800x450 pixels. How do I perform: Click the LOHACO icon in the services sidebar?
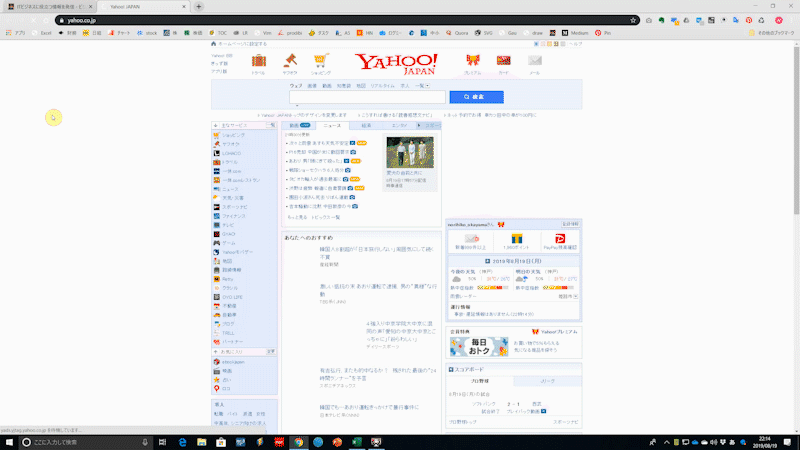point(217,153)
